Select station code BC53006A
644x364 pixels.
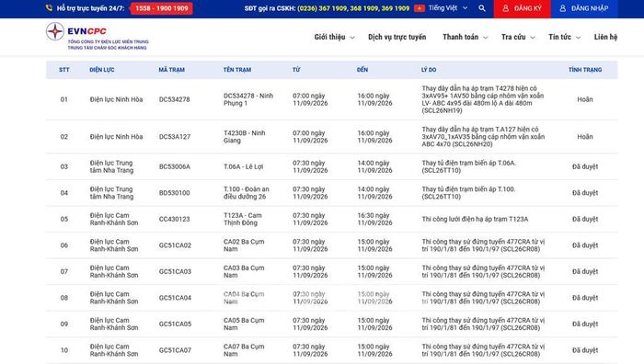pyautogui.click(x=175, y=166)
